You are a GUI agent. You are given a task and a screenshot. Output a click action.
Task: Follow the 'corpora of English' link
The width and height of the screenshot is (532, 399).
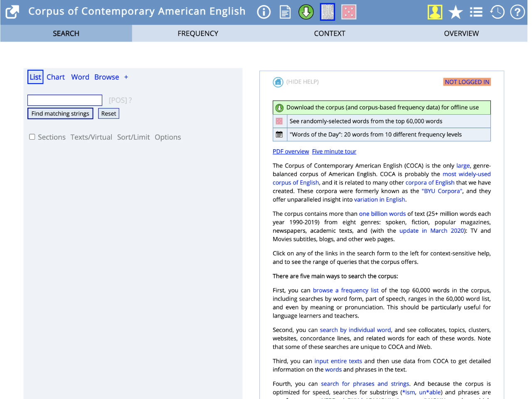coord(430,182)
